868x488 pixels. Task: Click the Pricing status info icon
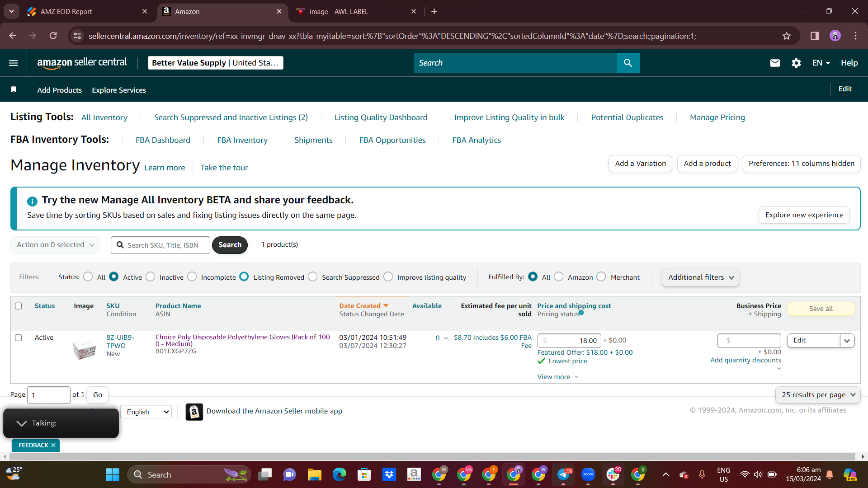(581, 312)
